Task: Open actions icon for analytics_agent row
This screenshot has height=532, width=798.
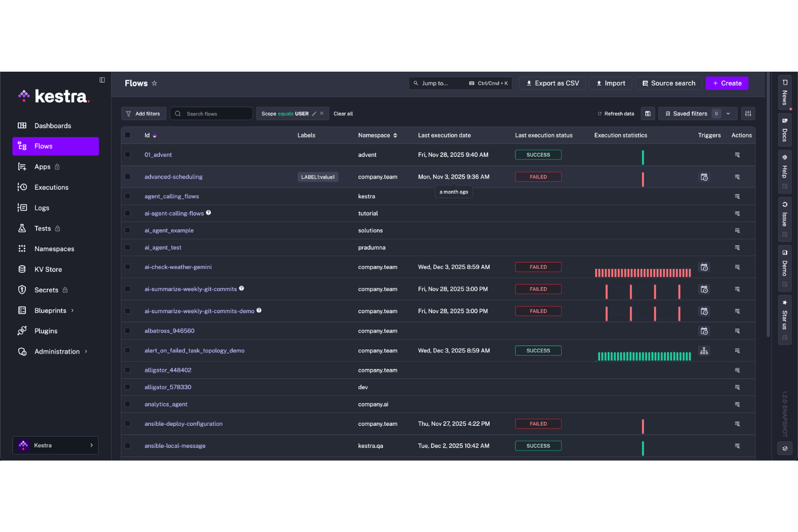Action: click(x=737, y=404)
